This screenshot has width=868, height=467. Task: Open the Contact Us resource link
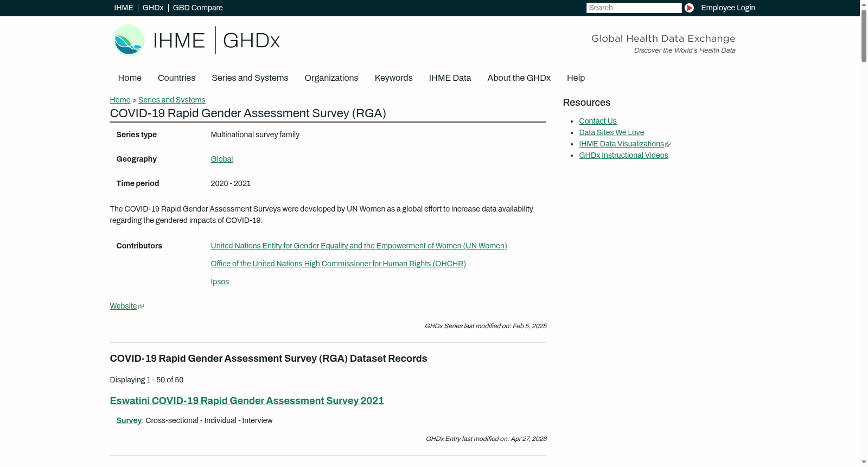point(598,121)
